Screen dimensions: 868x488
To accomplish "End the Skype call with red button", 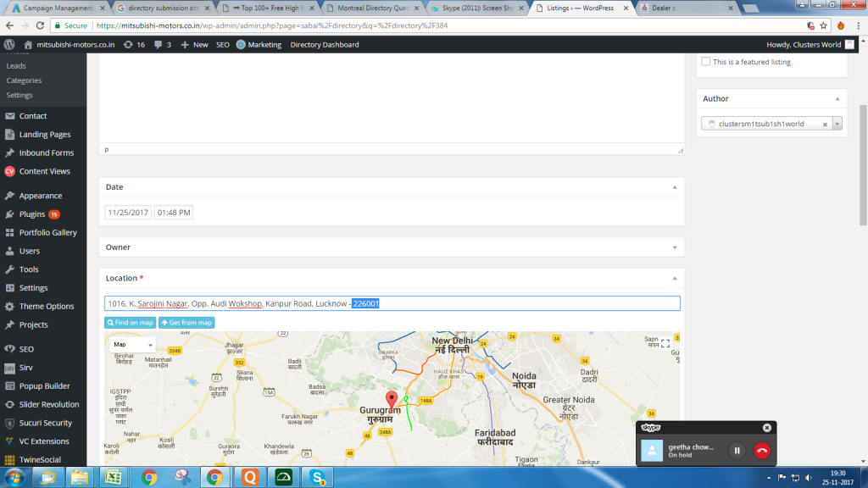I will click(762, 451).
